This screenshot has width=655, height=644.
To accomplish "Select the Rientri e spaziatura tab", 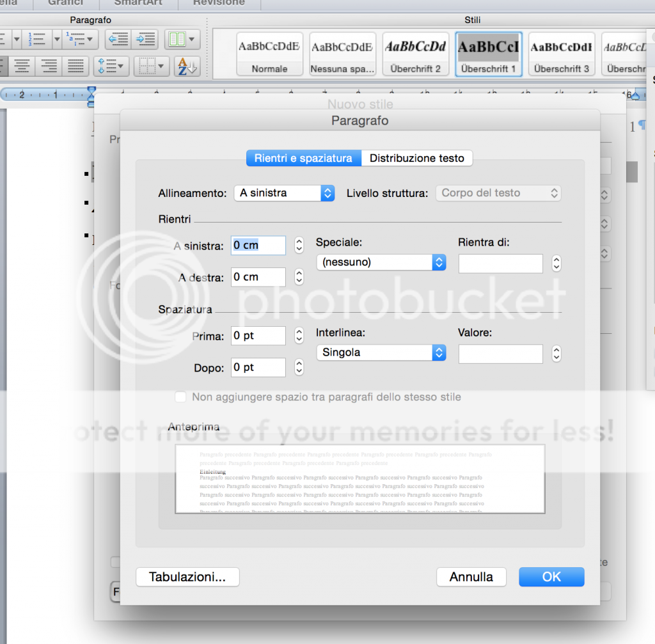I will click(x=303, y=158).
